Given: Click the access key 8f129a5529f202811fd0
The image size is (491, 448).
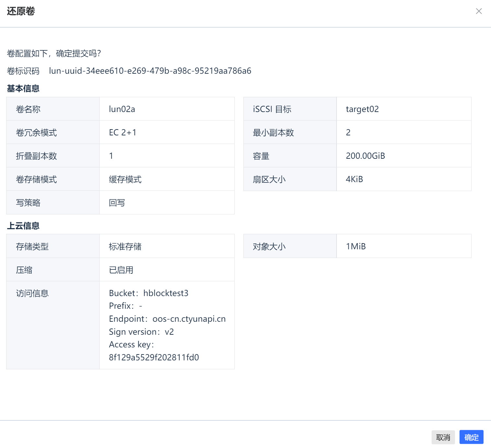Looking at the screenshot, I should (154, 357).
